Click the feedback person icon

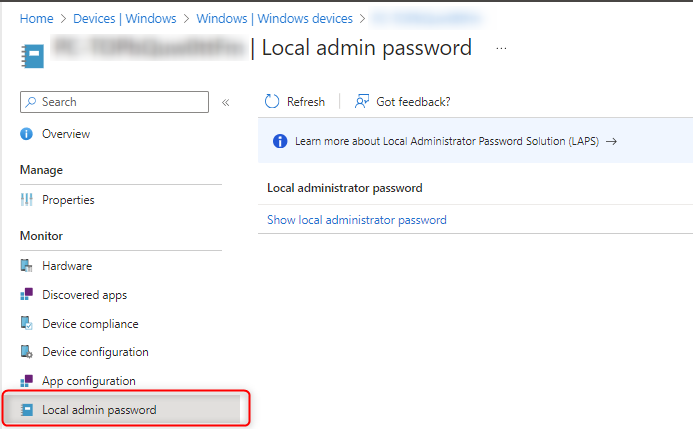tap(362, 101)
